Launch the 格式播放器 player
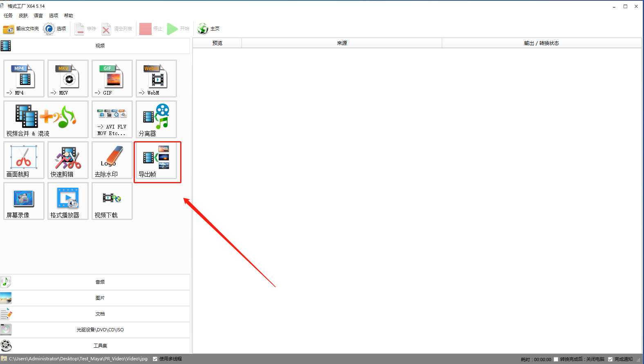The width and height of the screenshot is (644, 364). 68,201
